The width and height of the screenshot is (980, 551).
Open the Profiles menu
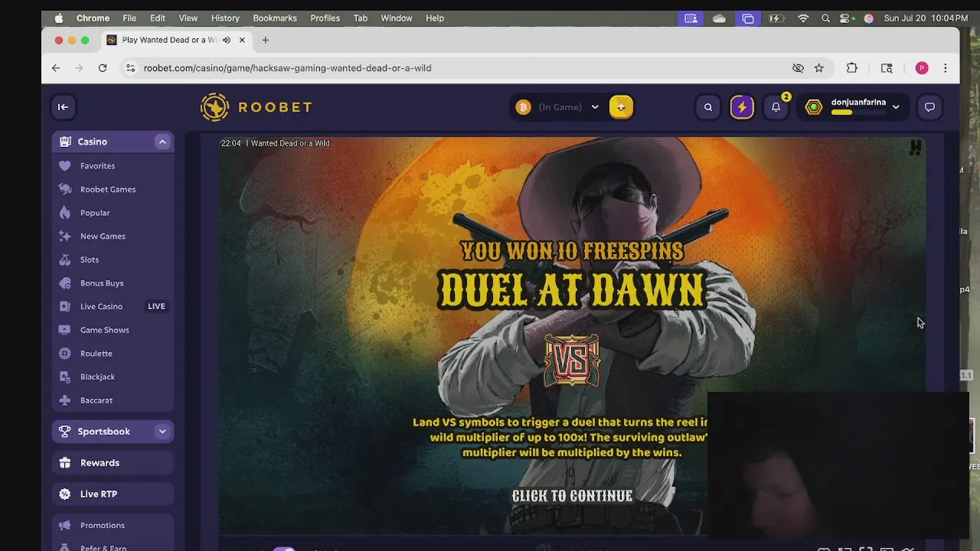point(325,18)
